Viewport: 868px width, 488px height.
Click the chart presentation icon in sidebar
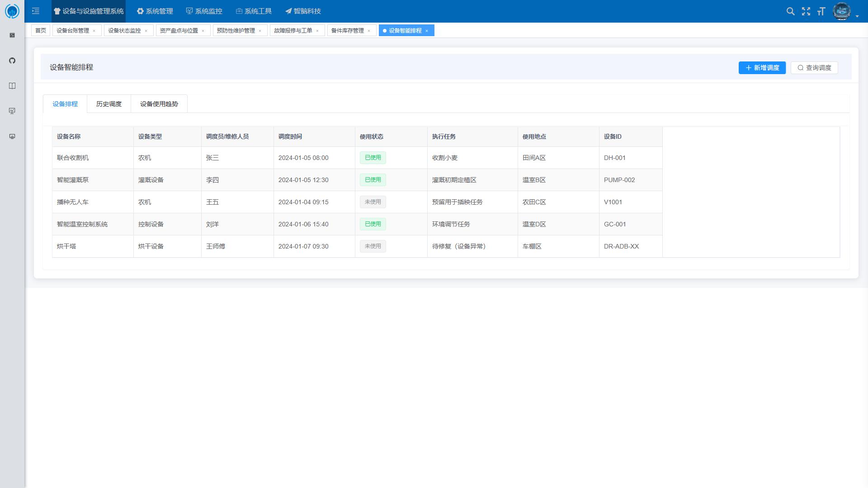[x=12, y=111]
